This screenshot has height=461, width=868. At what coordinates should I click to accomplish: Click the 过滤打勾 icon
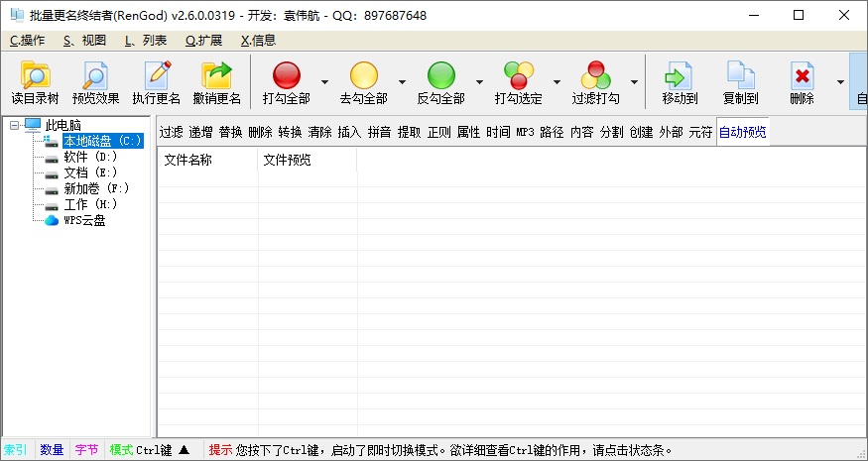point(595,75)
